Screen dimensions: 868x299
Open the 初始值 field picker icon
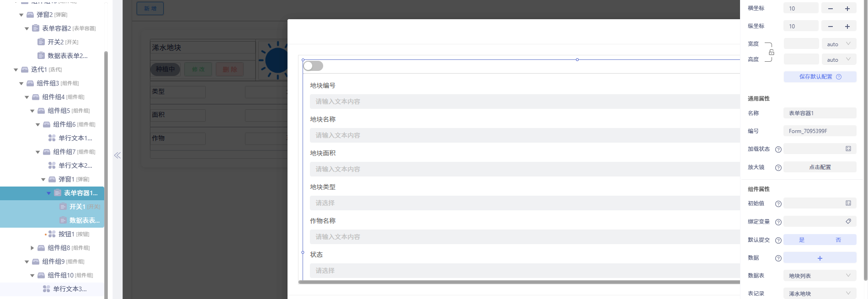click(848, 203)
